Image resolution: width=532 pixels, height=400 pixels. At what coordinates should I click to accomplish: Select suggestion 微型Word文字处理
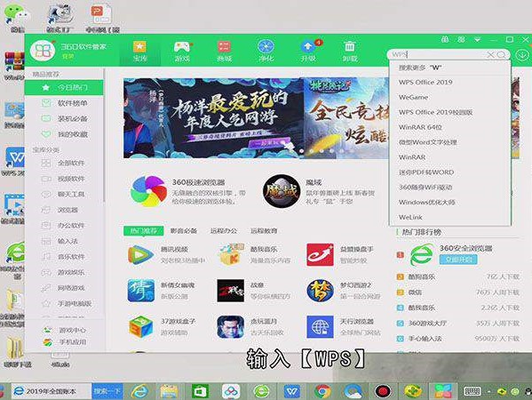(x=450, y=142)
